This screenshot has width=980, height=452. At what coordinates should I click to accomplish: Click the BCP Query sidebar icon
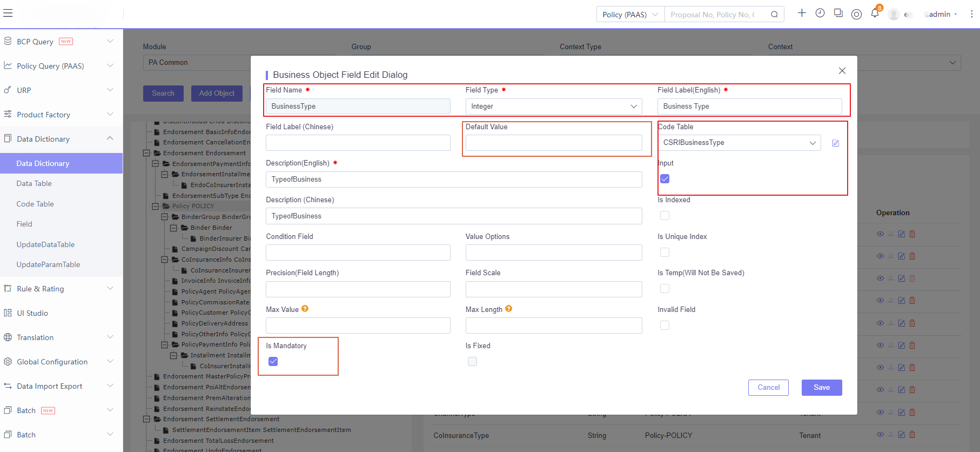click(x=8, y=41)
